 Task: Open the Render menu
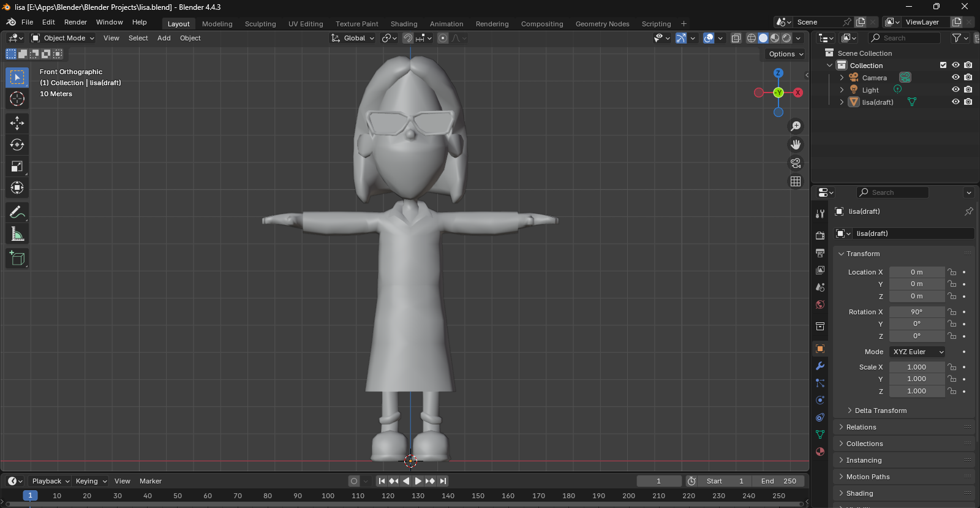pos(75,22)
